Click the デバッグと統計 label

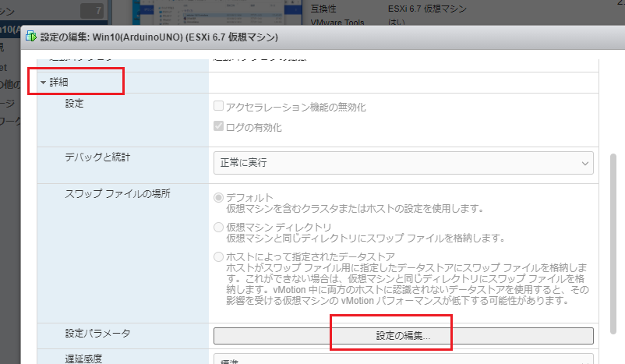click(x=97, y=157)
